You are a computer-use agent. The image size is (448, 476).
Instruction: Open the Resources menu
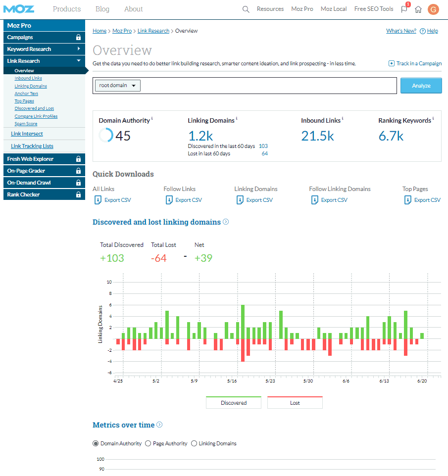[270, 9]
